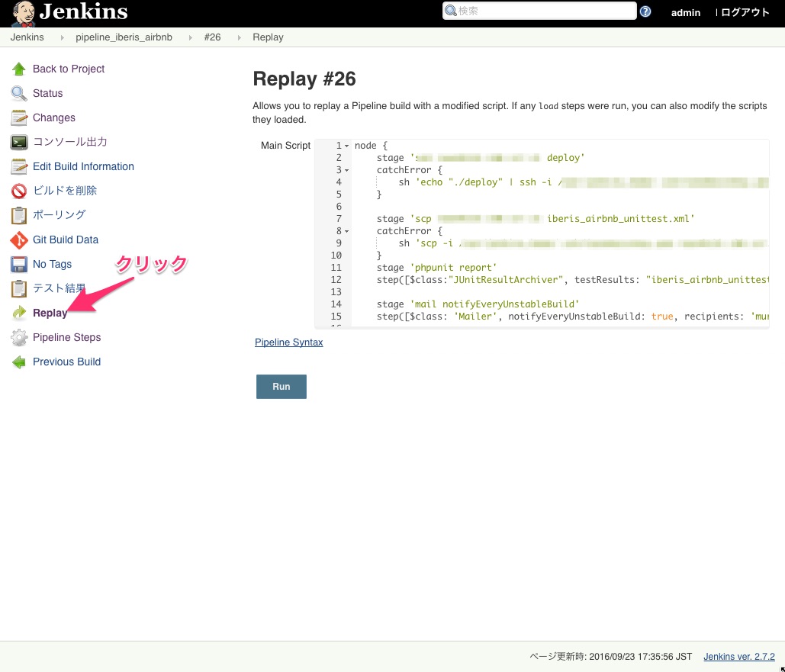Click inside the Main Script editor line 6
Viewport: 785px width, 672px height.
[x=560, y=206]
